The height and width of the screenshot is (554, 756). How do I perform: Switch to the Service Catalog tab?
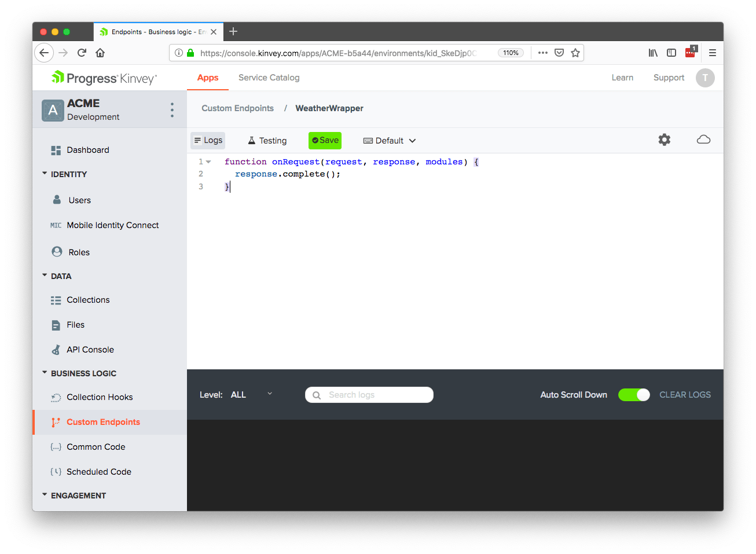pyautogui.click(x=269, y=78)
